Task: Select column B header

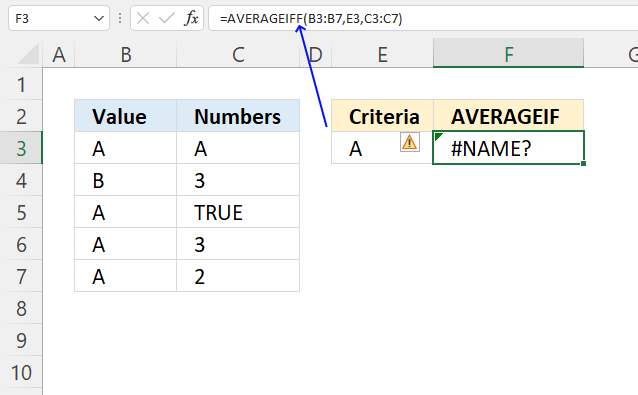Action: point(126,55)
